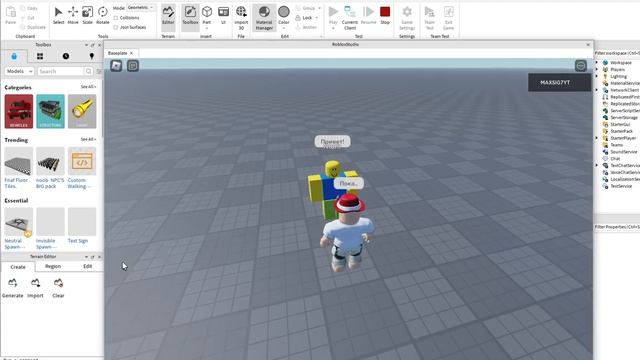This screenshot has width=640, height=360.
Task: Switch to the Create tab in Terrain Editor
Action: point(18,267)
